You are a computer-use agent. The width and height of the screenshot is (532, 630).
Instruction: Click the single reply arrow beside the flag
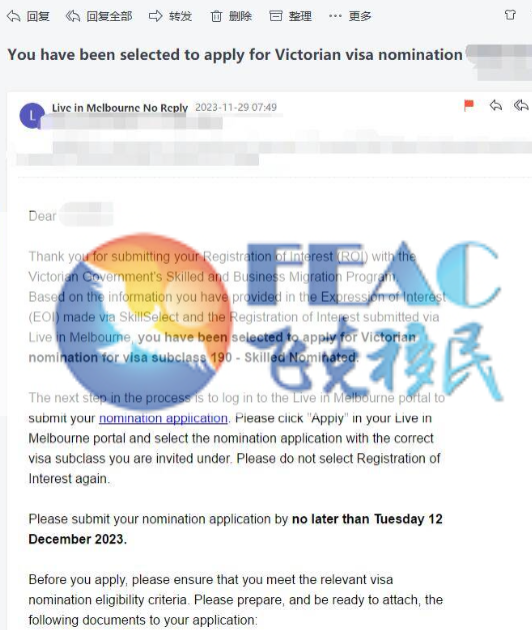click(496, 106)
